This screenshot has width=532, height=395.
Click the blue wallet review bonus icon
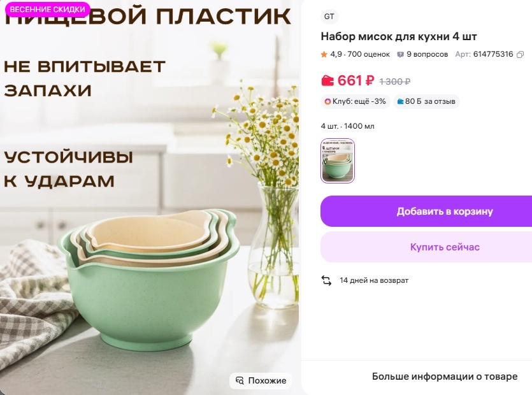pos(400,101)
